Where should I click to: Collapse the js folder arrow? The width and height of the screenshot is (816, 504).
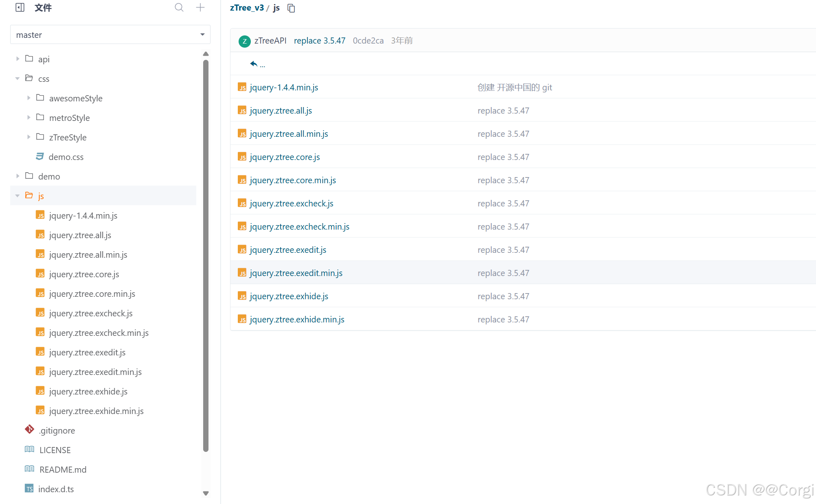(x=18, y=196)
